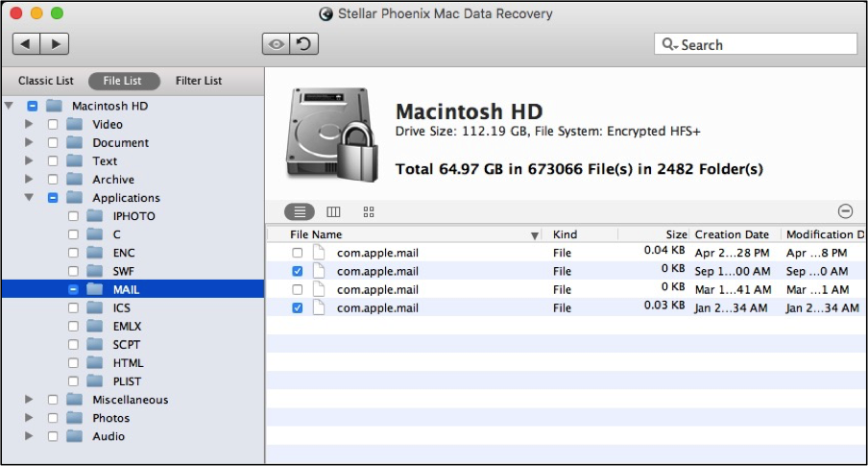Select the MAIL folder row
Viewport: 868px width, 466px height.
pos(133,289)
